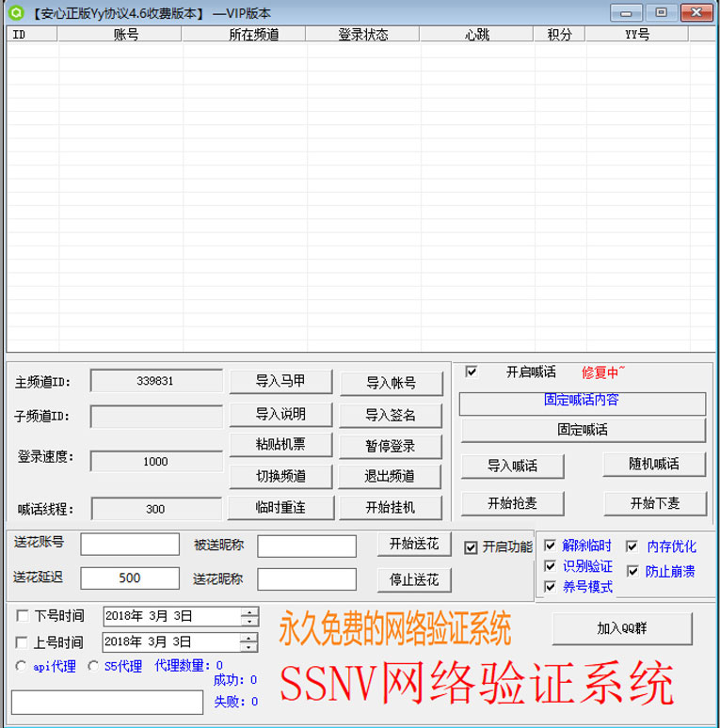Click the 登录状态 column header
The image size is (720, 728).
pos(362,35)
